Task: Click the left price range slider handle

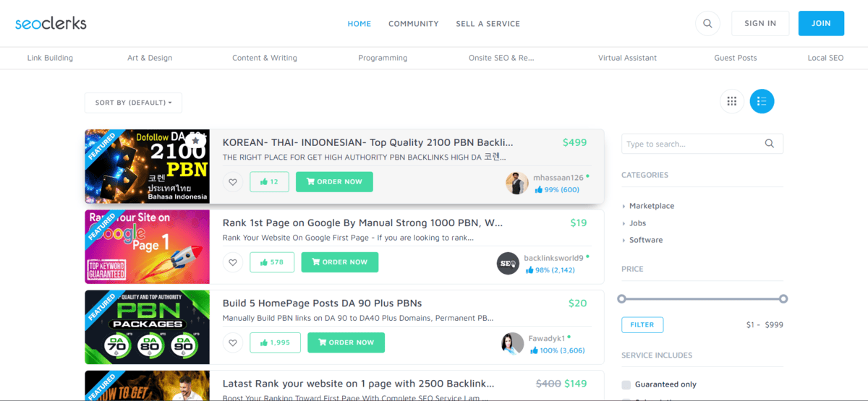Action: pos(621,298)
